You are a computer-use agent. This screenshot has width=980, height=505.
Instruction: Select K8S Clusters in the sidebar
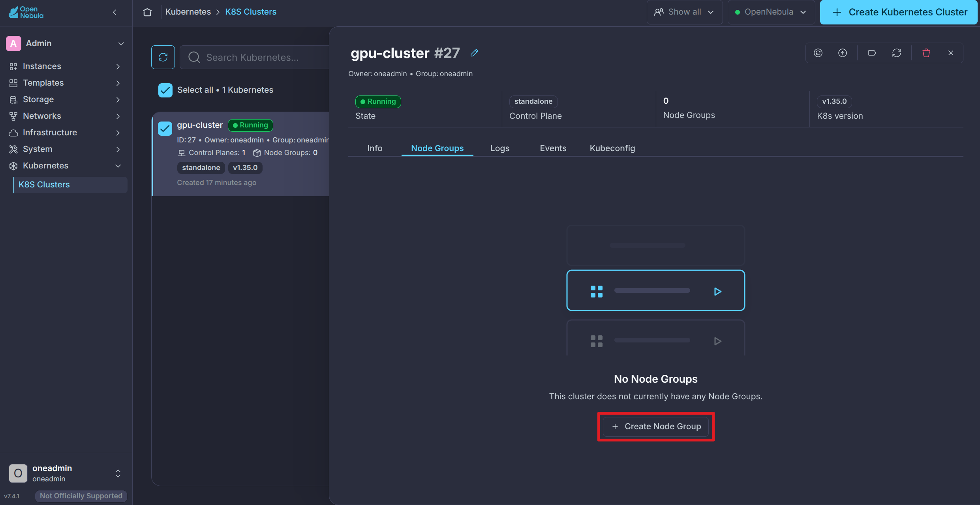pyautogui.click(x=70, y=185)
